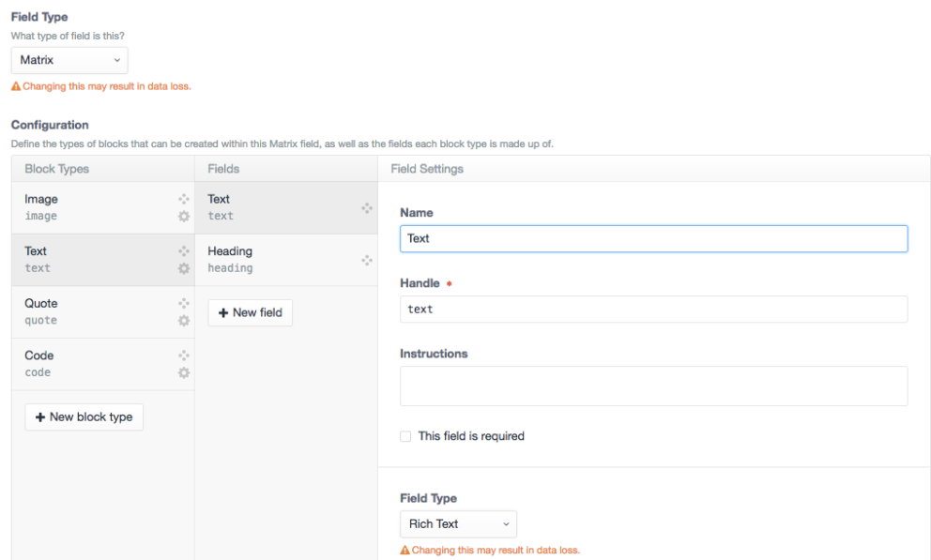
Task: Focus the Instructions text area
Action: pyautogui.click(x=654, y=386)
